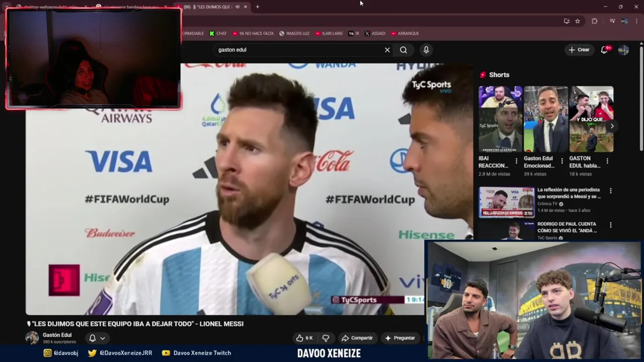Open the IBAI REACCION short thumbnail
Screen dimensions: 644x362
[501, 119]
